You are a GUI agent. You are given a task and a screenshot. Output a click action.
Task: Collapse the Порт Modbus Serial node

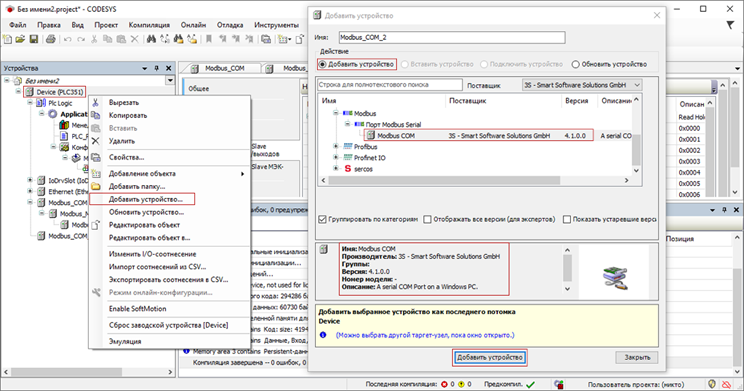pyautogui.click(x=347, y=124)
